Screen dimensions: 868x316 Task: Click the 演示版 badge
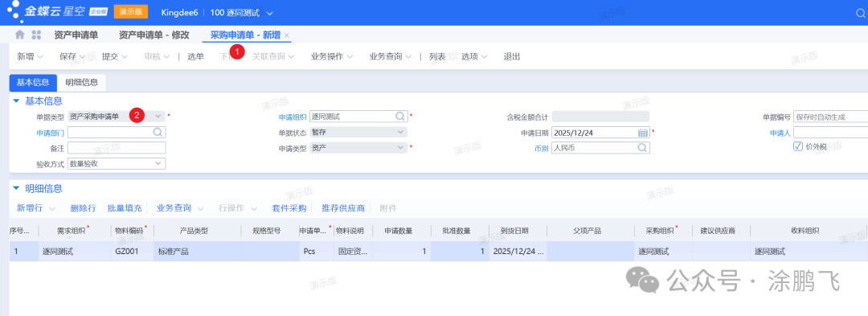tap(131, 12)
